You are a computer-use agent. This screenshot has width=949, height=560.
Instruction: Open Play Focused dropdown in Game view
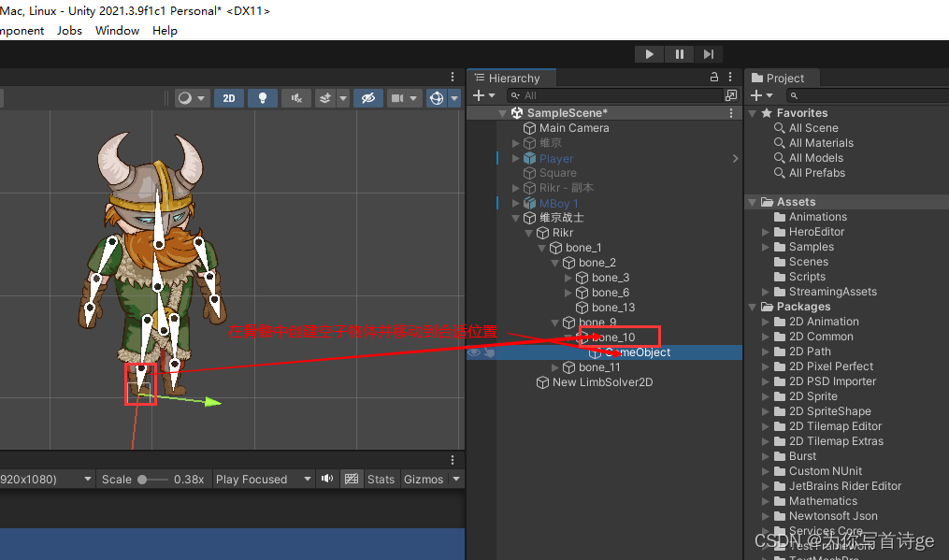[x=264, y=480]
